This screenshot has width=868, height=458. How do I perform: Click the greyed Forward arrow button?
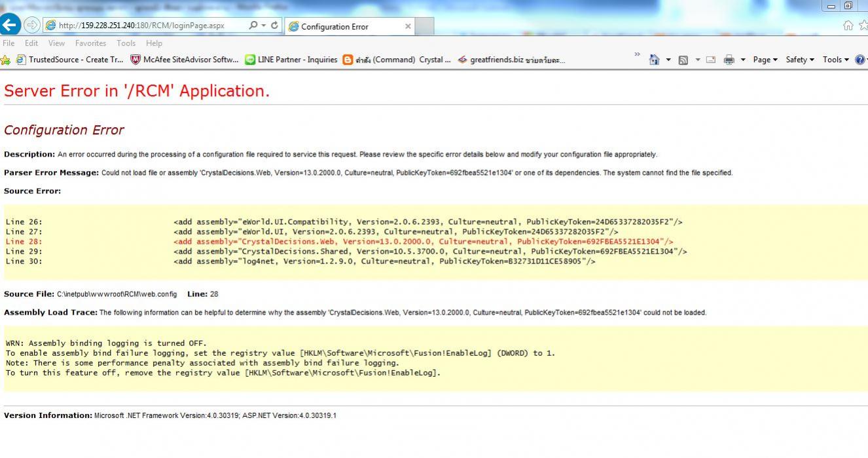pos(31,26)
